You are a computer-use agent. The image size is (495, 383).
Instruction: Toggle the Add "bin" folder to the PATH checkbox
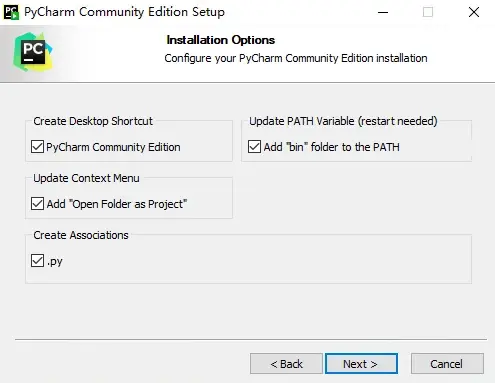[x=254, y=147]
